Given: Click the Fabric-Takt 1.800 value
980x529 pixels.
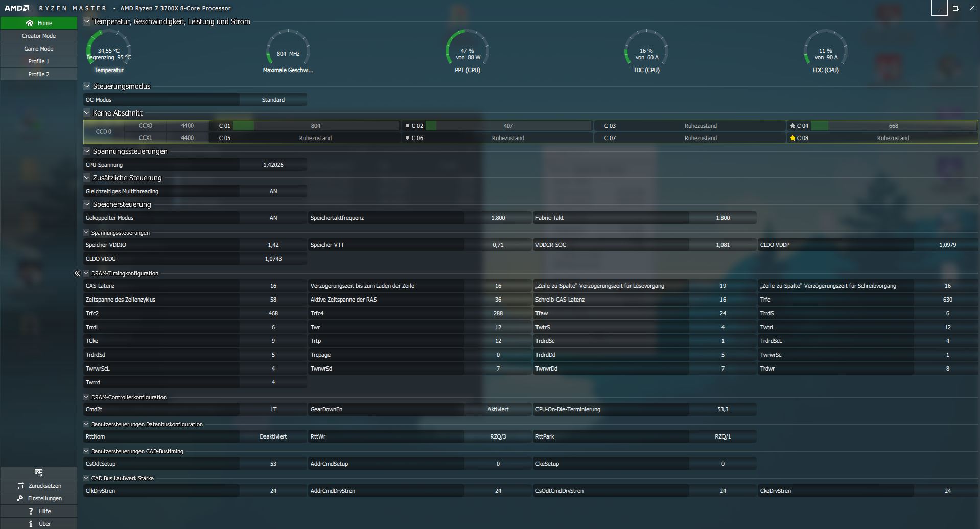Looking at the screenshot, I should click(x=723, y=218).
